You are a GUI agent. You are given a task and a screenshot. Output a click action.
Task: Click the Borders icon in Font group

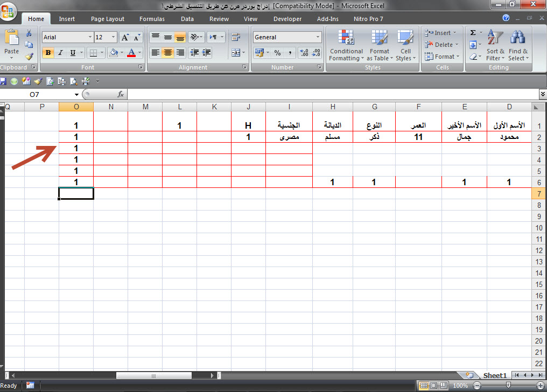[93, 53]
